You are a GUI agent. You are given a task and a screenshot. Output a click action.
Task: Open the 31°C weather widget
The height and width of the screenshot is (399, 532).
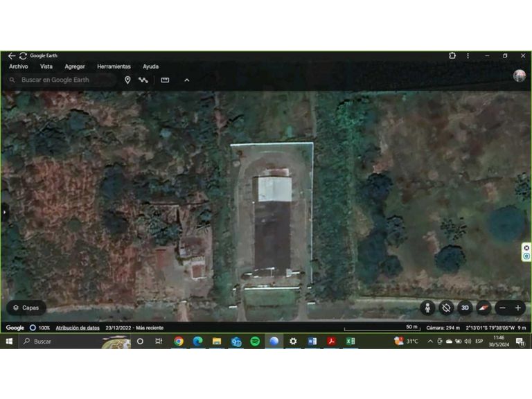[407, 341]
